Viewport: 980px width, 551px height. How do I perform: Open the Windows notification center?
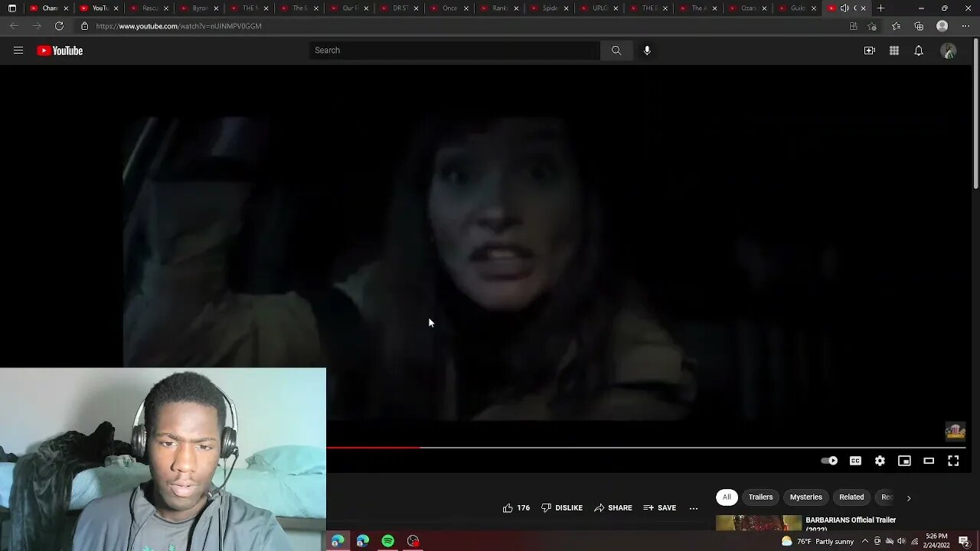coord(964,541)
